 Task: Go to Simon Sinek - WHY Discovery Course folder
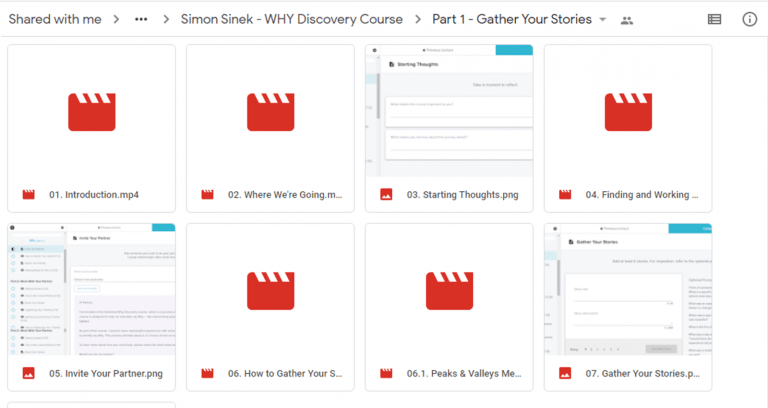click(x=291, y=19)
